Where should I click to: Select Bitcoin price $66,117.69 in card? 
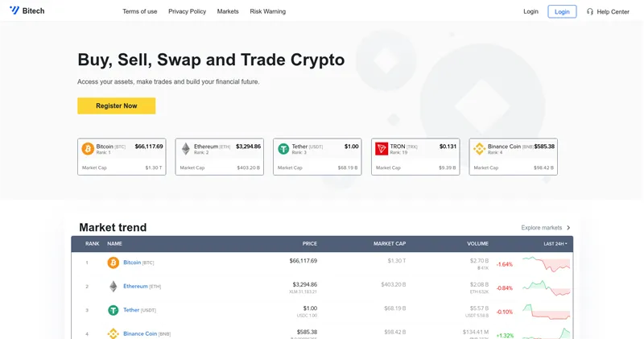(149, 147)
